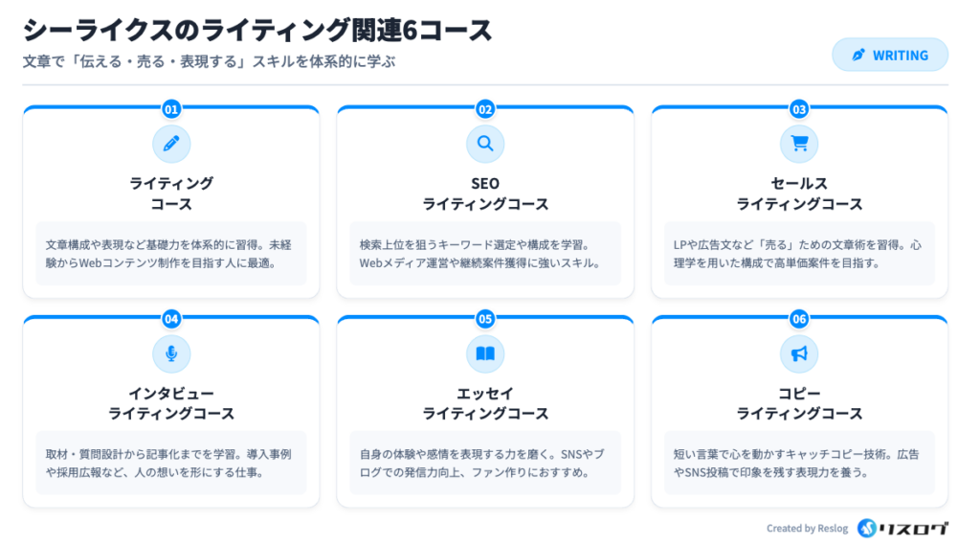Select the number 02 badge

485,109
